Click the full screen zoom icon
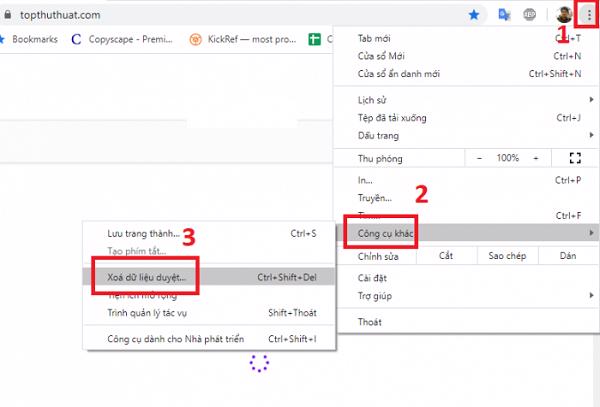The image size is (600, 407). [x=574, y=158]
